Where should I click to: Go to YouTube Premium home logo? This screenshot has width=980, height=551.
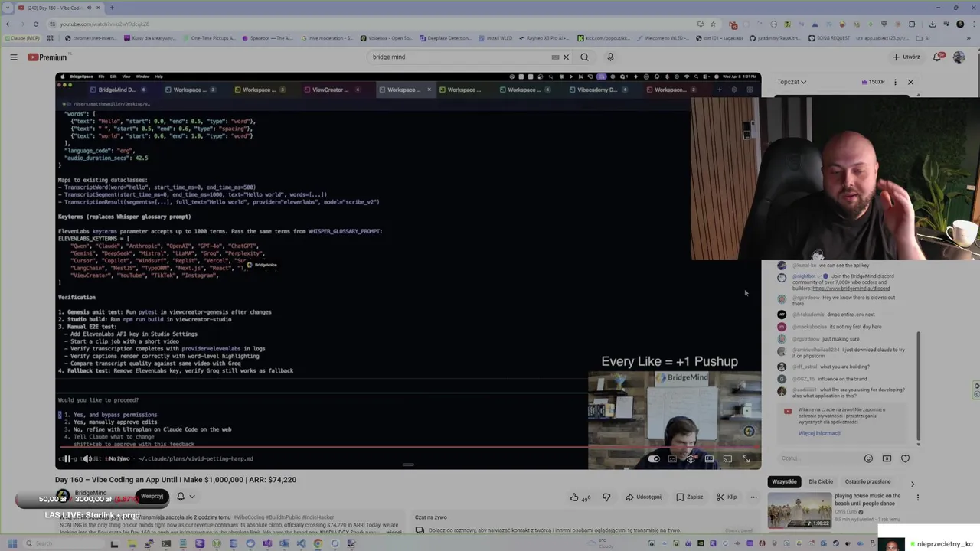(x=47, y=57)
